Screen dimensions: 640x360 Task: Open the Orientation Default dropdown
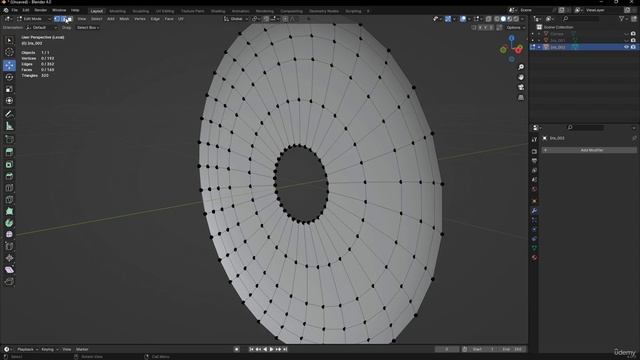41,27
